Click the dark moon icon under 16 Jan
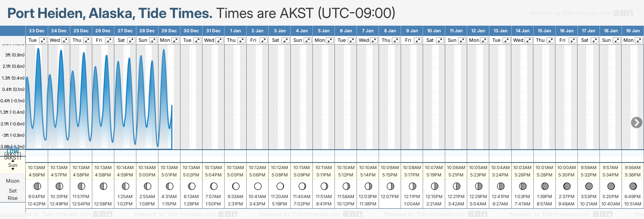The image size is (644, 219). 567,186
